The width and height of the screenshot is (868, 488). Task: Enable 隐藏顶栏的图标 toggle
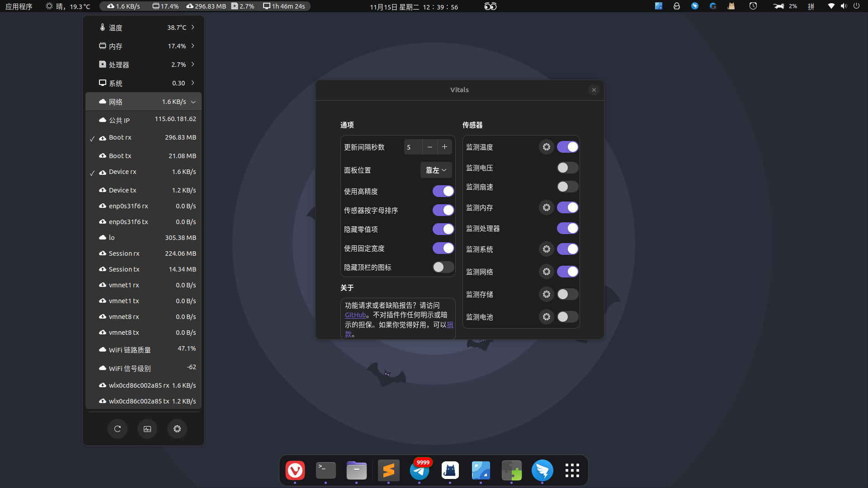click(x=443, y=267)
